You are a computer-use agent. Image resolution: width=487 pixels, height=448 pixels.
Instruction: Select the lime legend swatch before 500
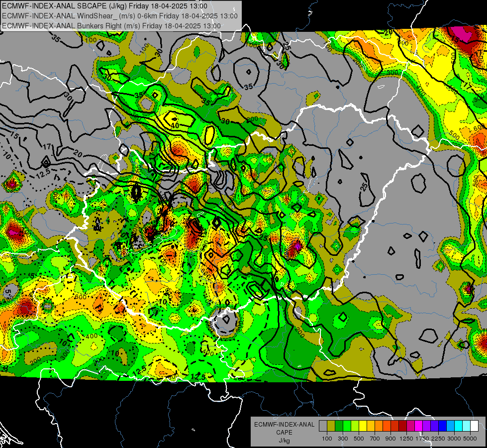355,426
